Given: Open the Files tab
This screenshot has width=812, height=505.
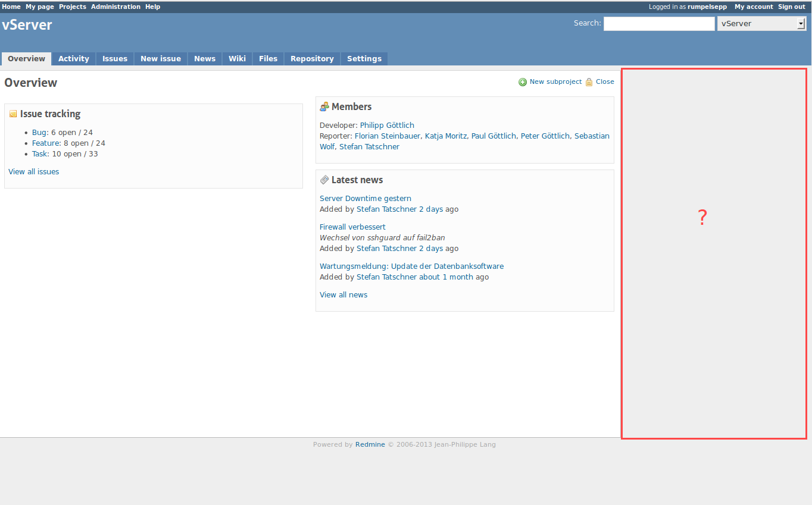Looking at the screenshot, I should (268, 59).
